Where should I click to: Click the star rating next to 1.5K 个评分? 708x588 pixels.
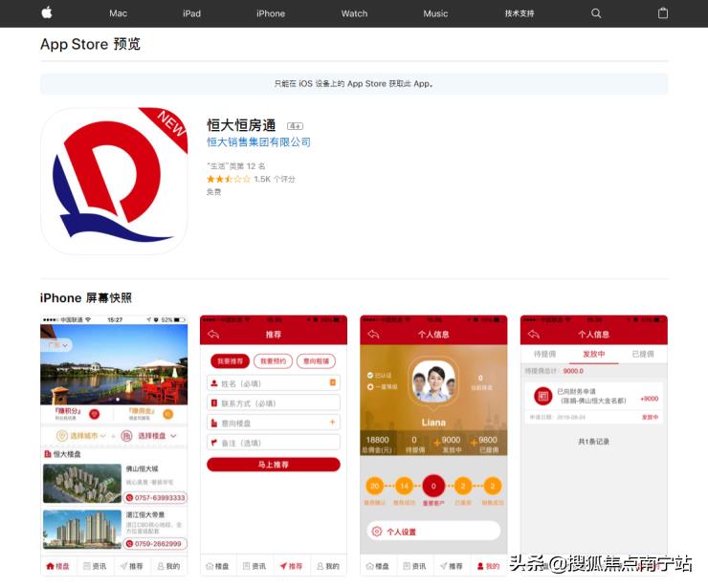pyautogui.click(x=228, y=179)
